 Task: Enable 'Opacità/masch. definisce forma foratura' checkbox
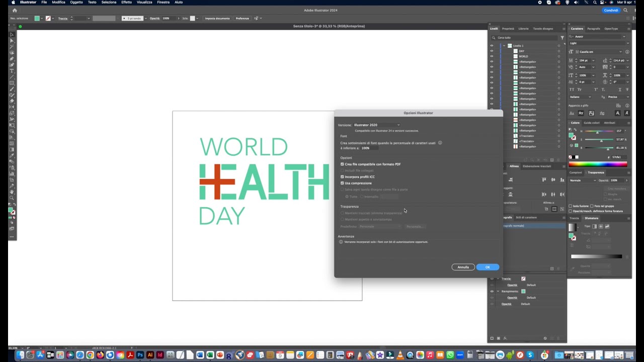pos(570,211)
